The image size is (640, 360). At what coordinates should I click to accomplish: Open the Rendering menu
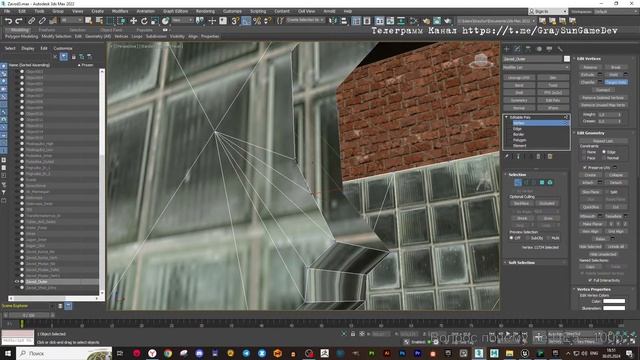tap(205, 11)
